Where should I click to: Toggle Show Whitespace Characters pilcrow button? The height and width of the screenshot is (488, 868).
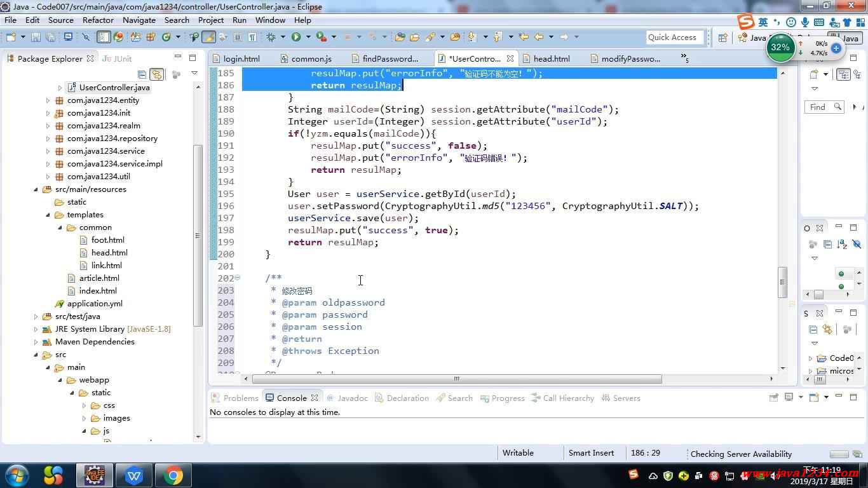[x=252, y=37]
